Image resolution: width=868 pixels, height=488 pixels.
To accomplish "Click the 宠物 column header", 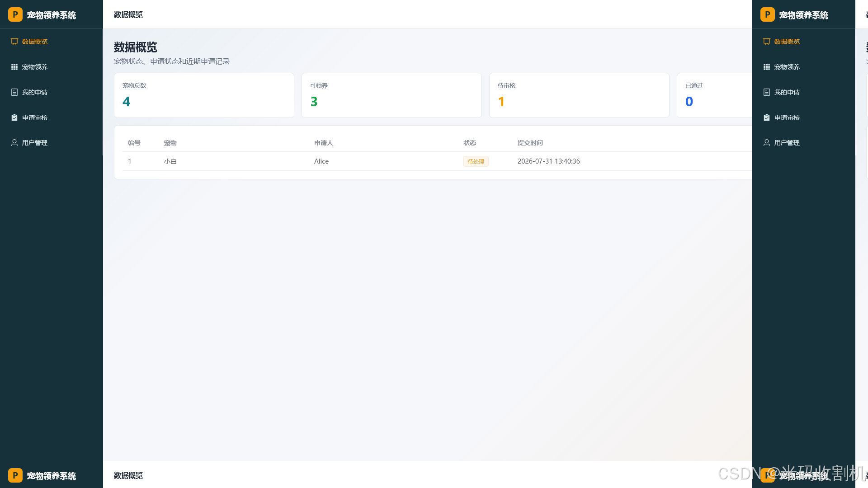I will click(x=170, y=143).
